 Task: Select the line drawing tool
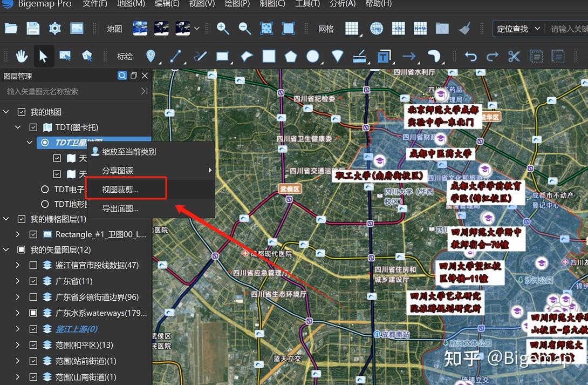[x=175, y=56]
